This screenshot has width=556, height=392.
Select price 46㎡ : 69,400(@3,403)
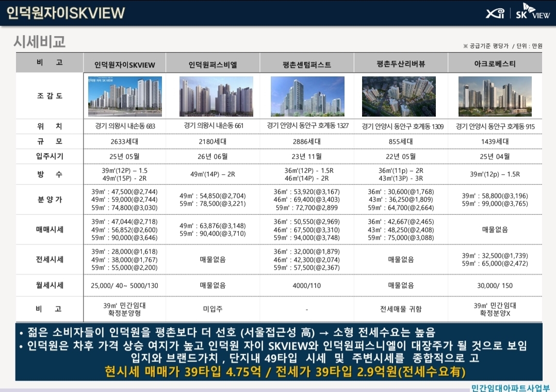click(x=307, y=200)
